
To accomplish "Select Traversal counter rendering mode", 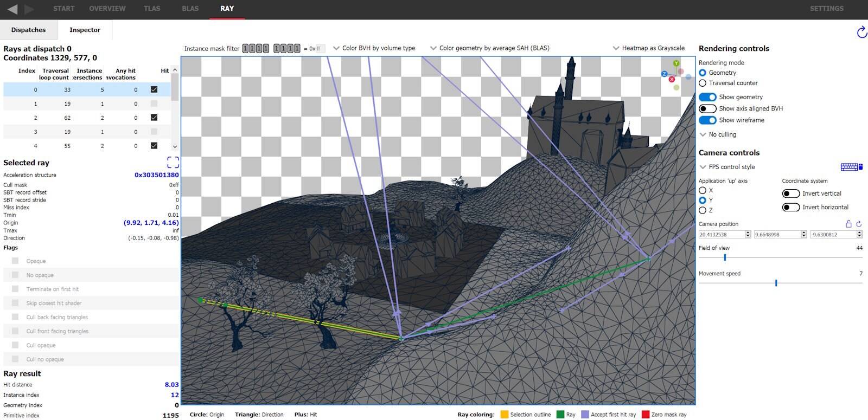I will [x=703, y=83].
